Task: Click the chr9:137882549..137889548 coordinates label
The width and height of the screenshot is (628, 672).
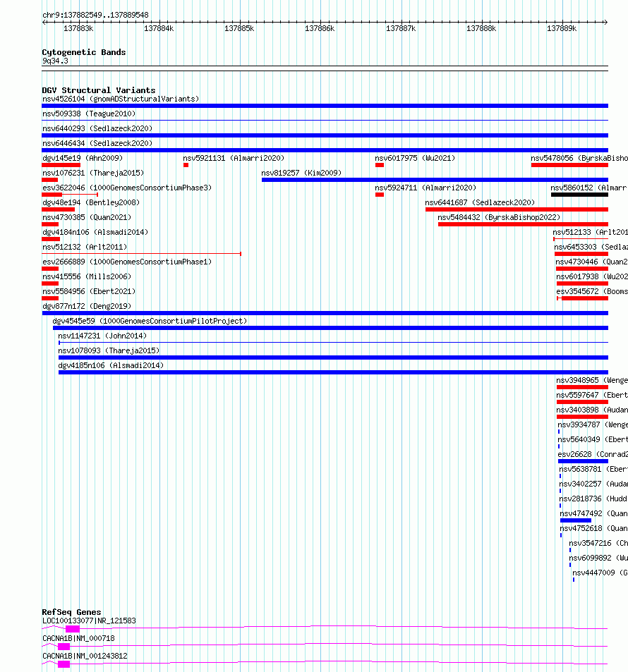Action: (95, 15)
